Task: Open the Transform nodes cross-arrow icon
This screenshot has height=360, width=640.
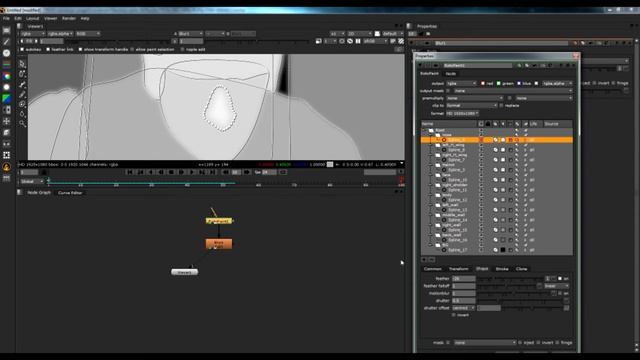Action: 6,121
